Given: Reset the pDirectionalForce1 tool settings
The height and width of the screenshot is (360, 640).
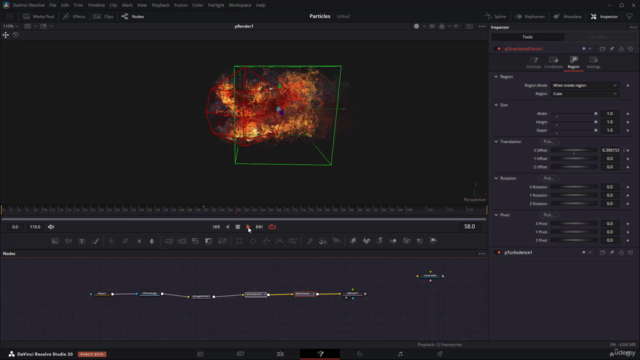Looking at the screenshot, I should point(631,49).
